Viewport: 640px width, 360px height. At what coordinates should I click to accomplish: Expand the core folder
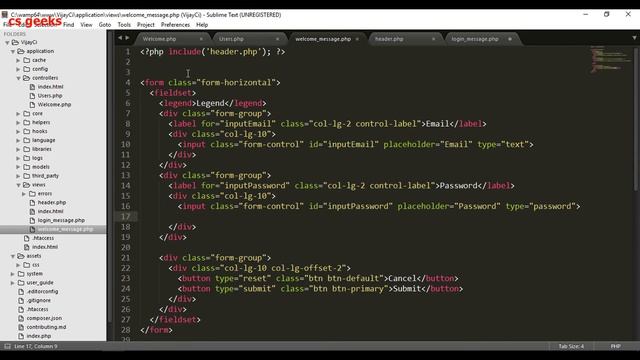pos(18,114)
